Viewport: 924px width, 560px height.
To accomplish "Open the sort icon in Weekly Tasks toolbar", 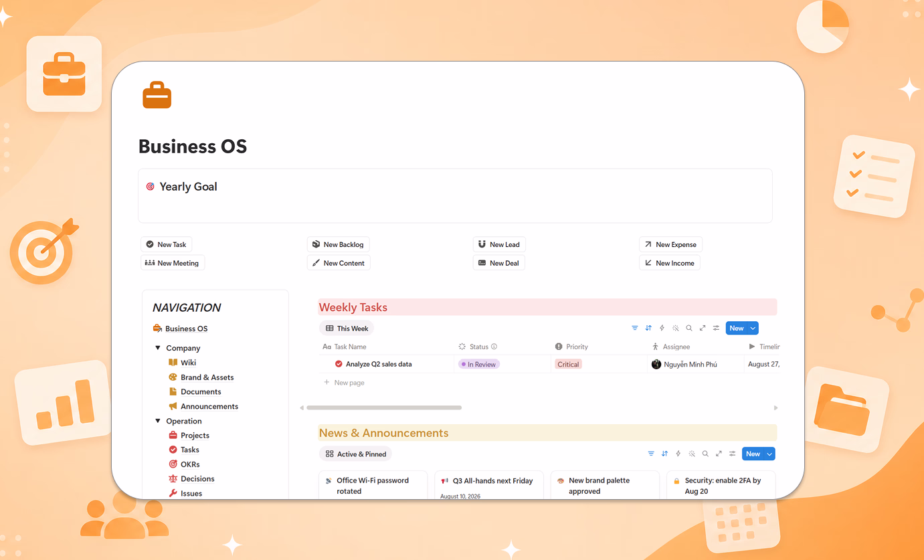I will tap(648, 328).
